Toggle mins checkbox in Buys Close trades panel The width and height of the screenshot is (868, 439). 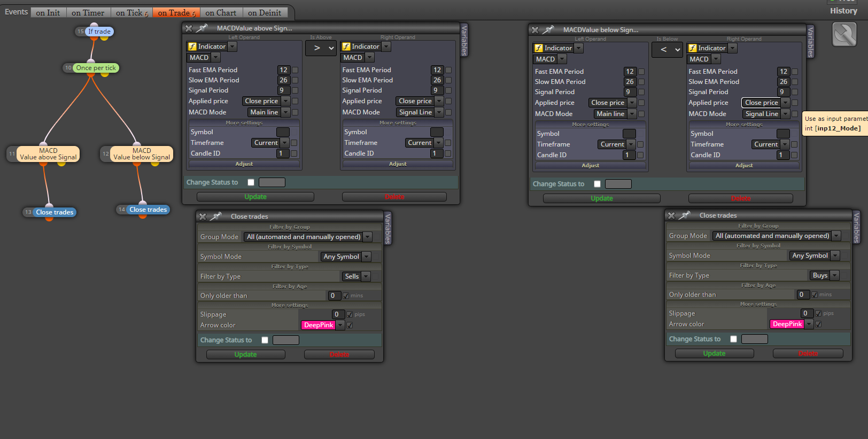coord(815,295)
